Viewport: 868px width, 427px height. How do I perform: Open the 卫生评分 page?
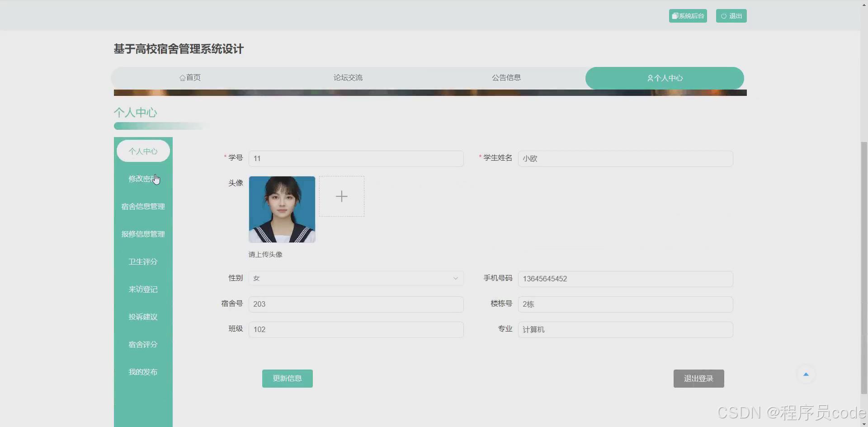coord(143,261)
